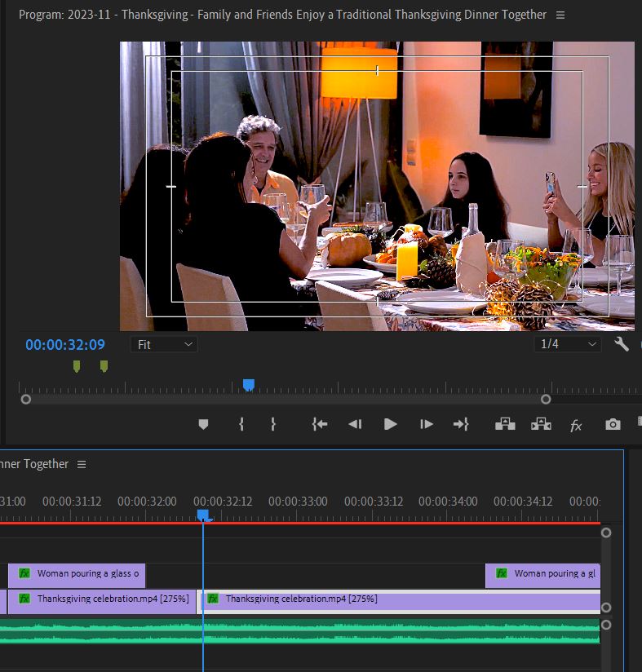This screenshot has width=642, height=672.
Task: Open the 1/4 playback resolution dropdown
Action: [568, 344]
